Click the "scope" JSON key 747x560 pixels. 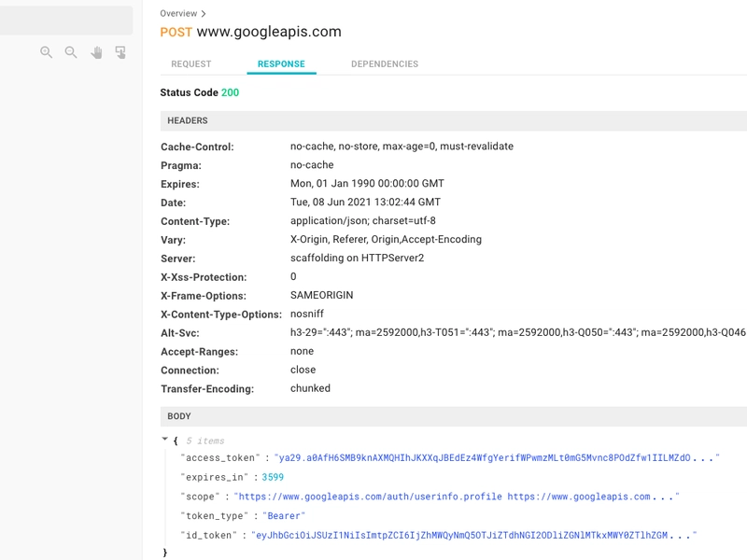(x=200, y=497)
